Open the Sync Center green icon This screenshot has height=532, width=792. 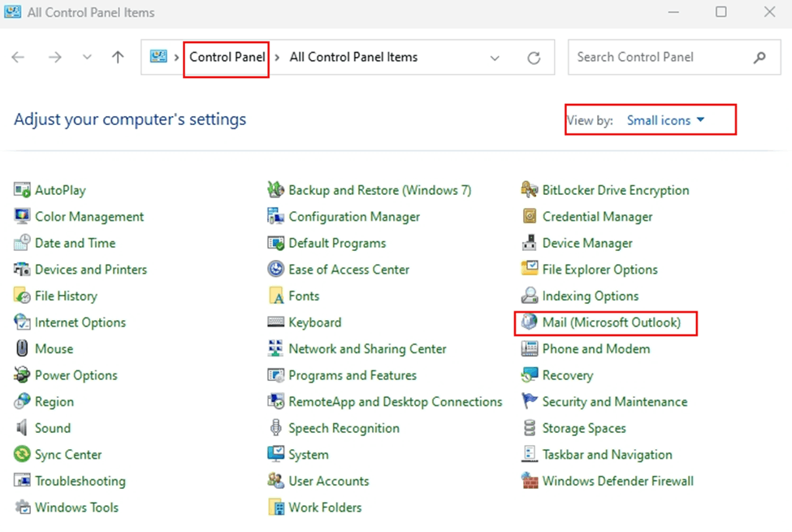pyautogui.click(x=22, y=455)
